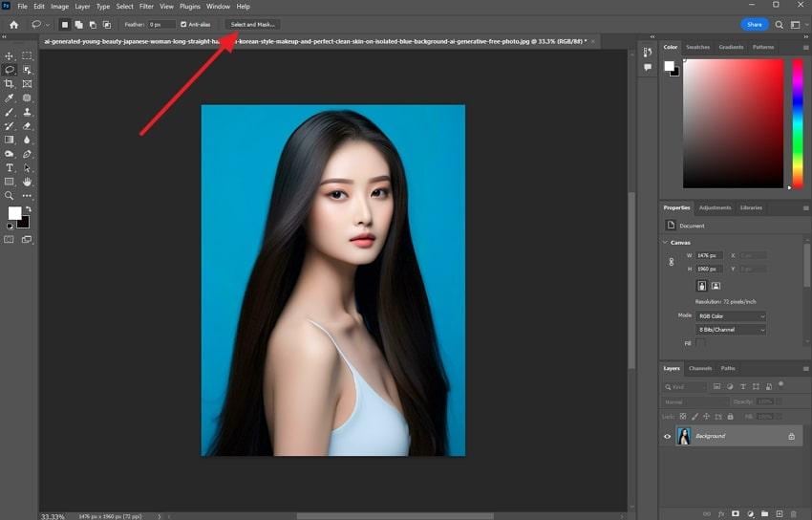Select the Horizontal Type tool

coord(10,168)
